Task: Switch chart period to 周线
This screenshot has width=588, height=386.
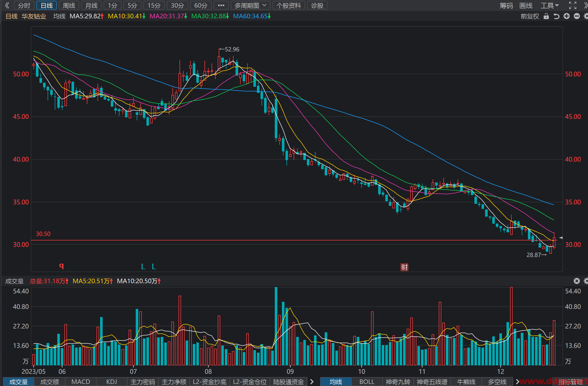Action: pyautogui.click(x=69, y=5)
